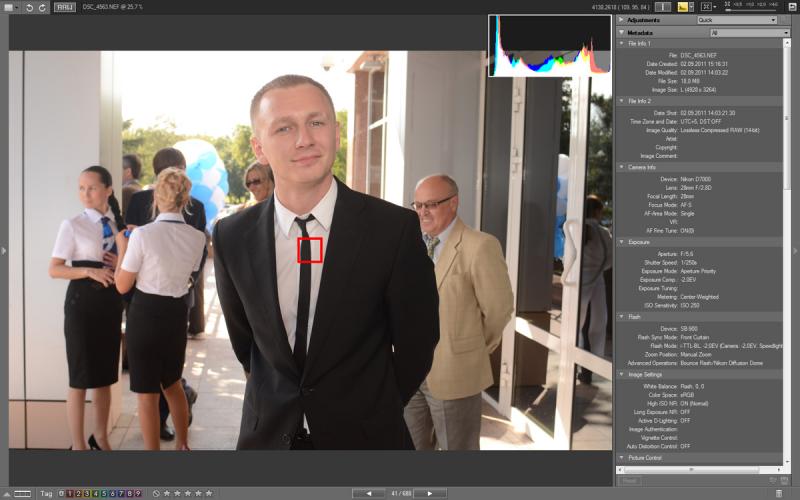Collapse the File Info 1 section
The height and width of the screenshot is (500, 800).
coord(621,44)
